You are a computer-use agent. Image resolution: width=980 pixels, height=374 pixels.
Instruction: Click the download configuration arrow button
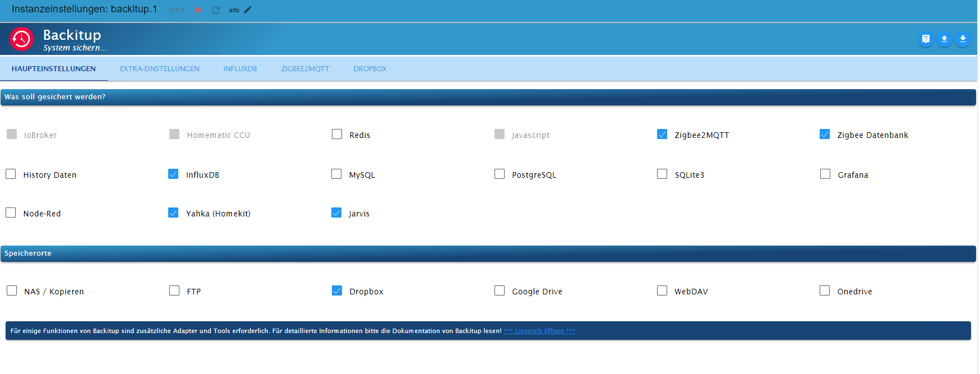pyautogui.click(x=963, y=39)
